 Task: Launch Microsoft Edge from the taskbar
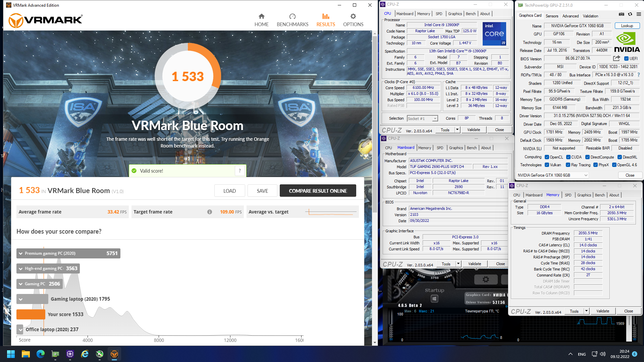[x=41, y=354]
